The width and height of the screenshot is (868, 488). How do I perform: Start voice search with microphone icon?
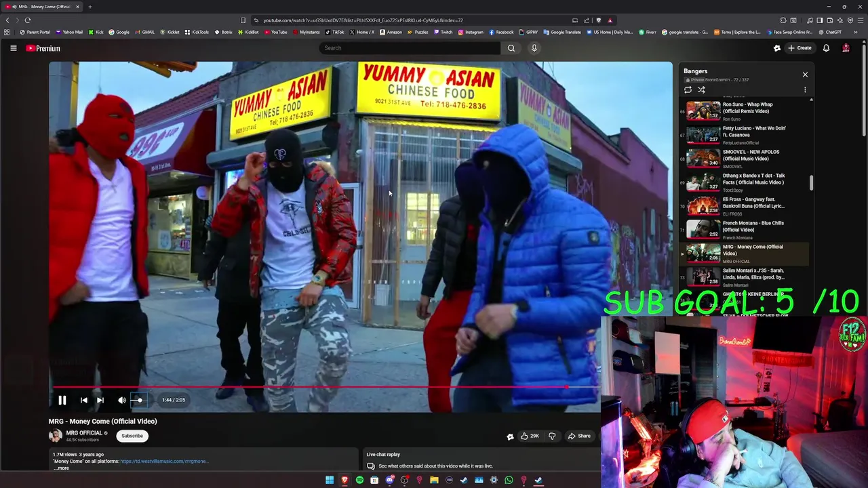point(534,48)
